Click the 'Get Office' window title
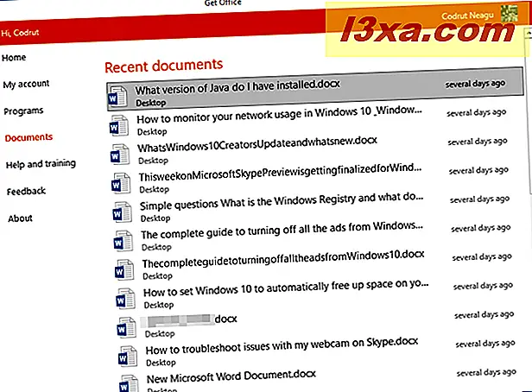The width and height of the screenshot is (532, 392). click(223, 3)
